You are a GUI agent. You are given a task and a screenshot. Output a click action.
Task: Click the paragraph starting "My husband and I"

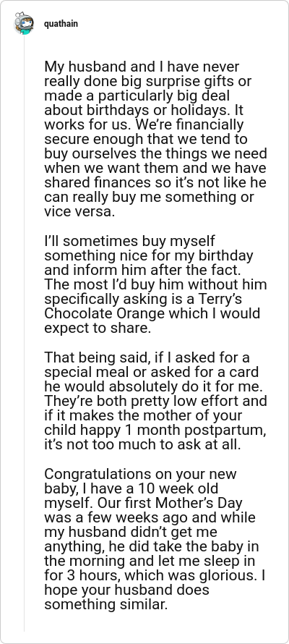155,139
